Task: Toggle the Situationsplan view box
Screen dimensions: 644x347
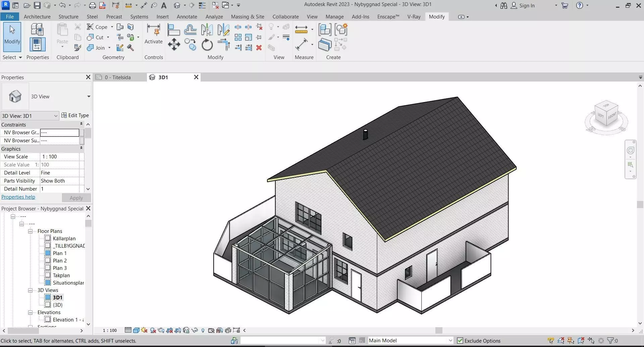Action: (x=48, y=283)
